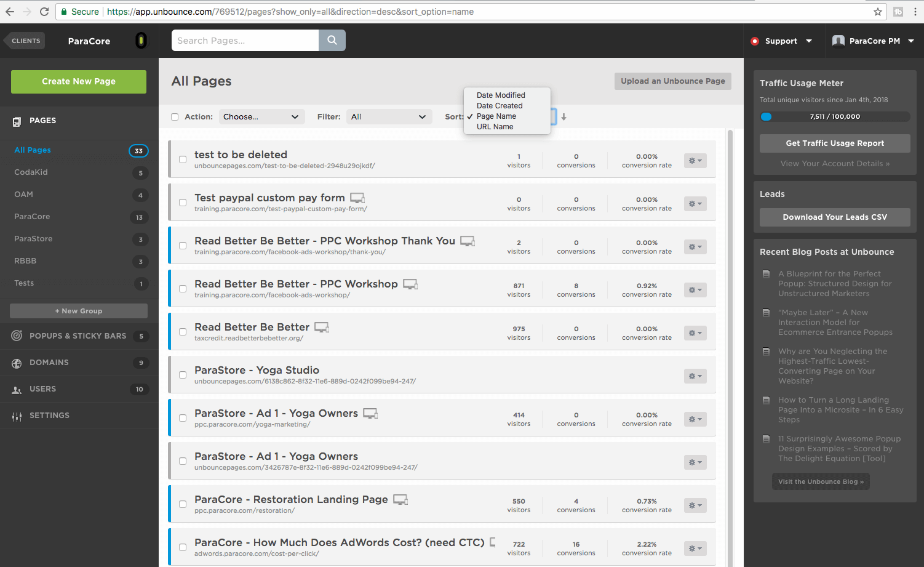Image resolution: width=924 pixels, height=567 pixels.
Task: Reload the page with the refresh icon
Action: tap(44, 12)
